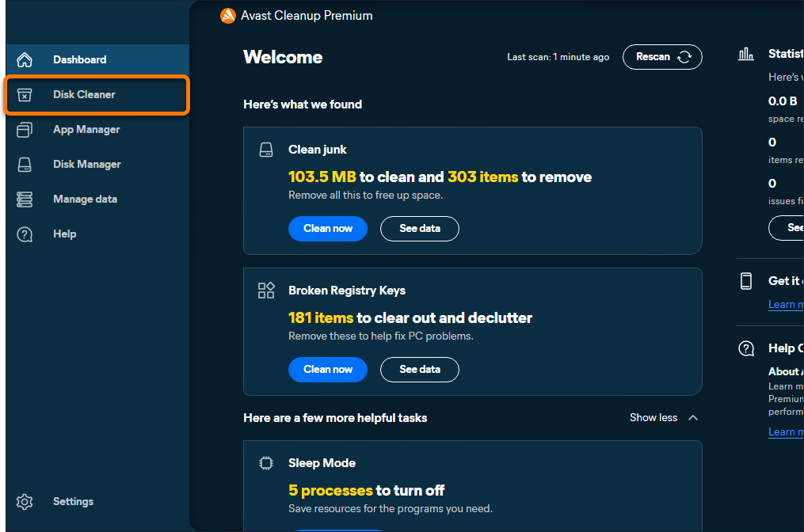Open Help from the sidebar
This screenshot has height=532, width=804.
pos(97,234)
